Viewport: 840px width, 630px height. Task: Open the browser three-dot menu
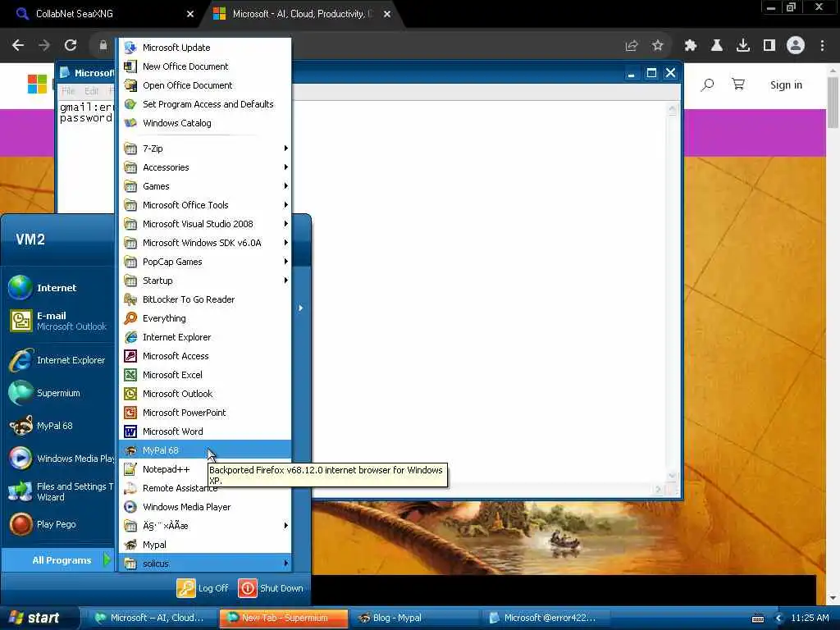click(822, 46)
